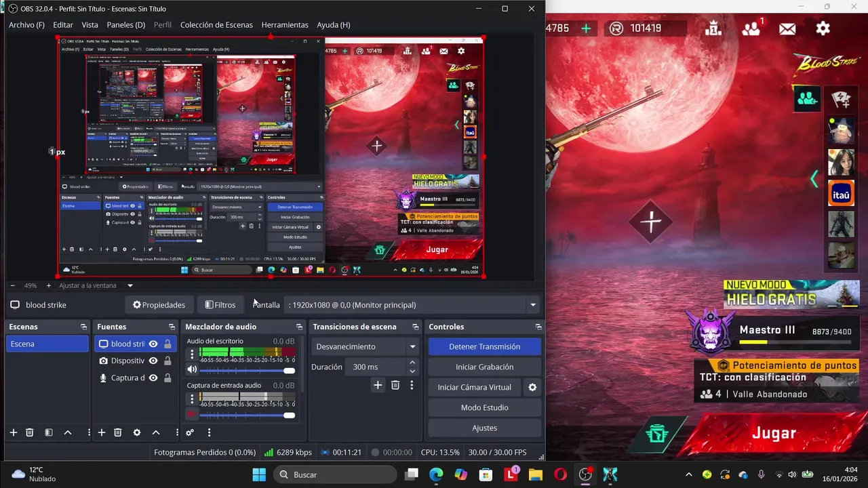Open Ajustes in Controles panel
The height and width of the screenshot is (488, 868).
point(484,428)
